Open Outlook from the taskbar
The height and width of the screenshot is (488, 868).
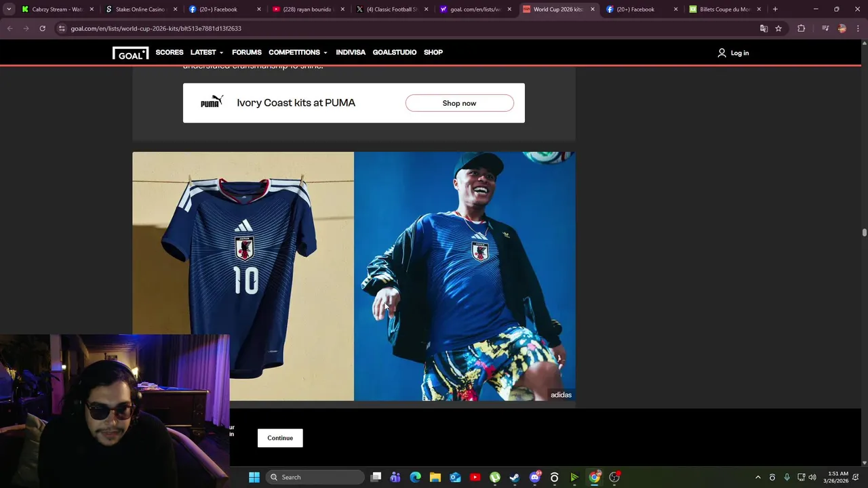click(455, 477)
